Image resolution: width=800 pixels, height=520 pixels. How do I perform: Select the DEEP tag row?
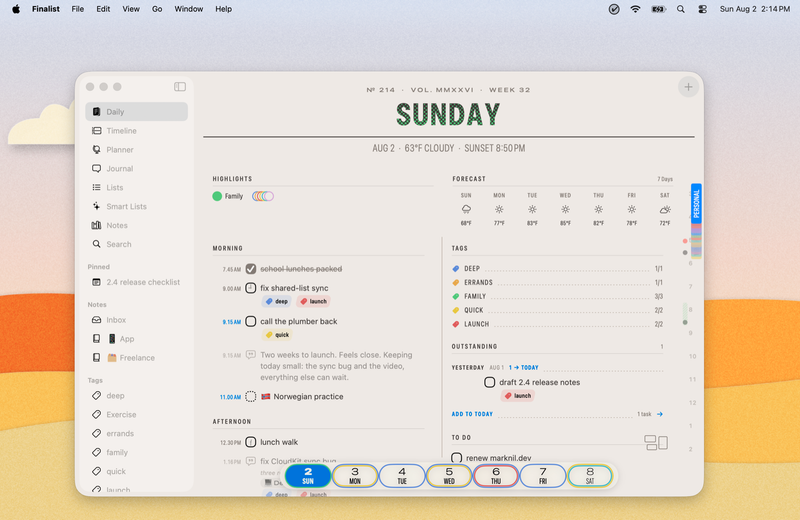click(x=557, y=268)
